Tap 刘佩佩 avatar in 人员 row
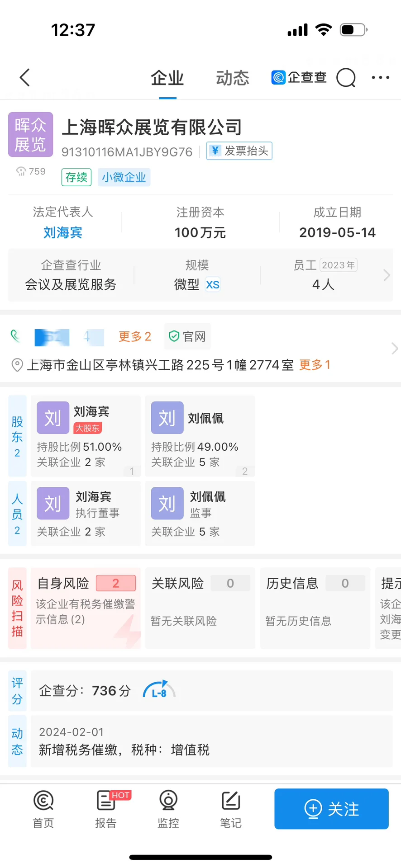This screenshot has height=868, width=401. pos(167,503)
